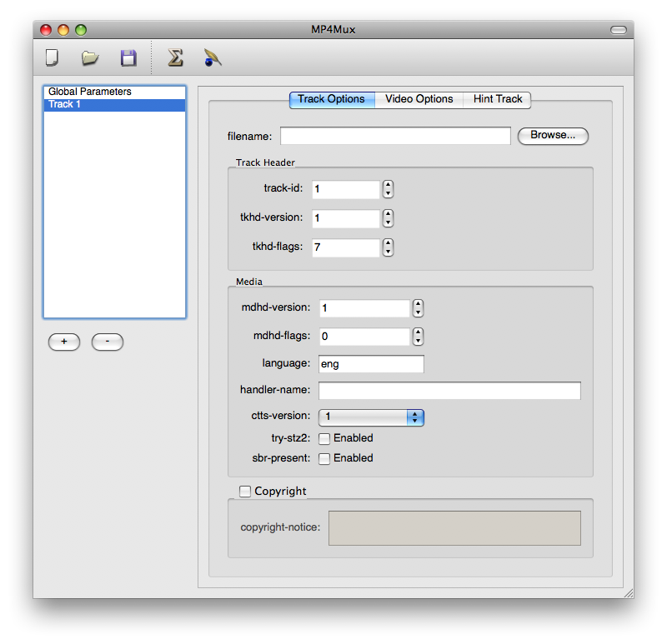Select Global Parameters in the list

[114, 92]
